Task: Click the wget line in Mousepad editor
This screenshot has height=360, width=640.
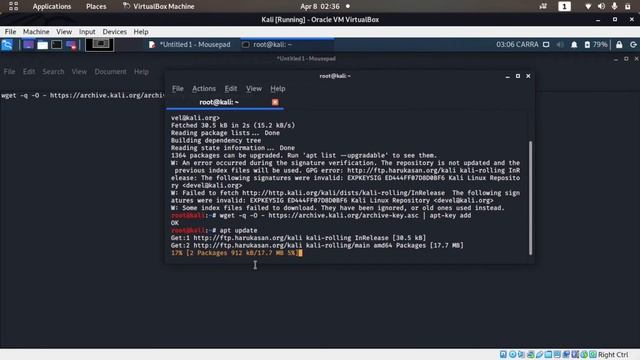Action: click(x=82, y=96)
